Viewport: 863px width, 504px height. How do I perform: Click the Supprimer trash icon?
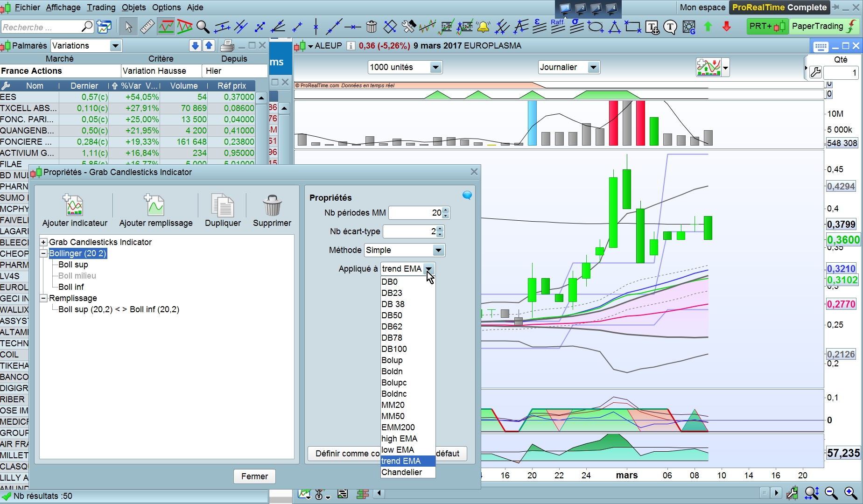click(x=272, y=205)
